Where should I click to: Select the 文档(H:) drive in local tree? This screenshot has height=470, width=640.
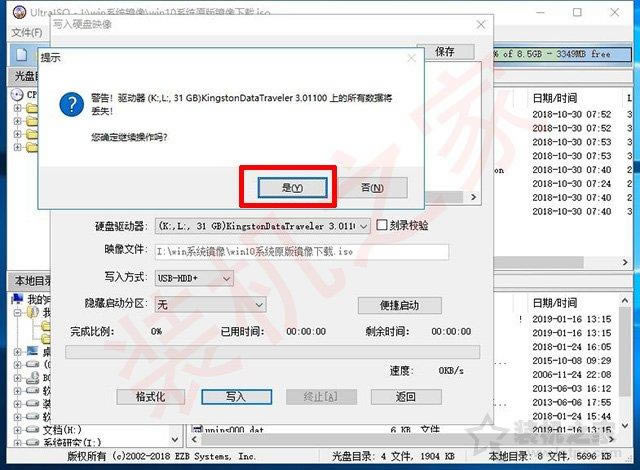[x=62, y=429]
